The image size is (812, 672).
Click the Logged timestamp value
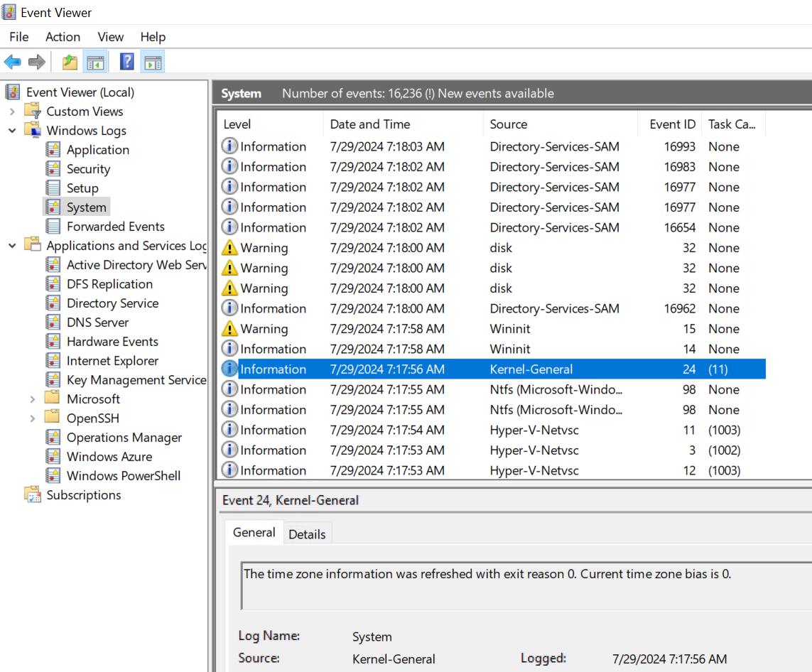670,659
